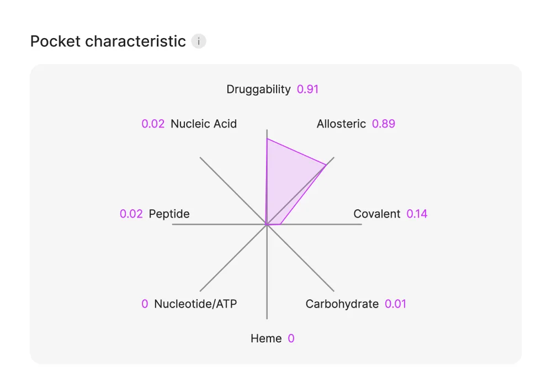Viewport: 552px width, 392px height.
Task: Click the Carbohydrate value 0.01
Action: 395,304
